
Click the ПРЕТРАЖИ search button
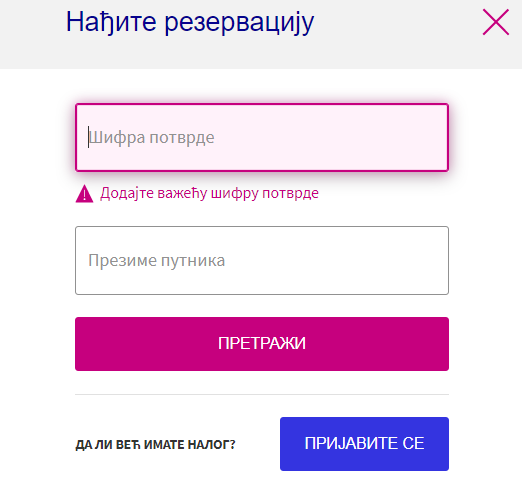[262, 344]
